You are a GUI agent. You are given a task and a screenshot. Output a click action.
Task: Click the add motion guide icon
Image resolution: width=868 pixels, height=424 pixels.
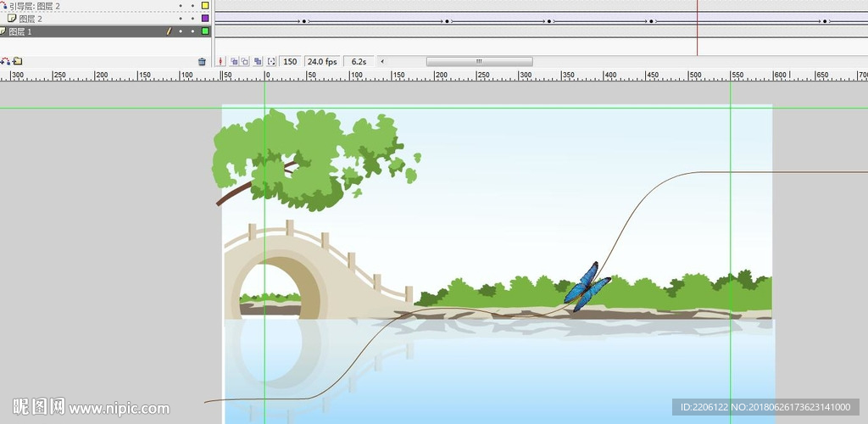tap(6, 61)
